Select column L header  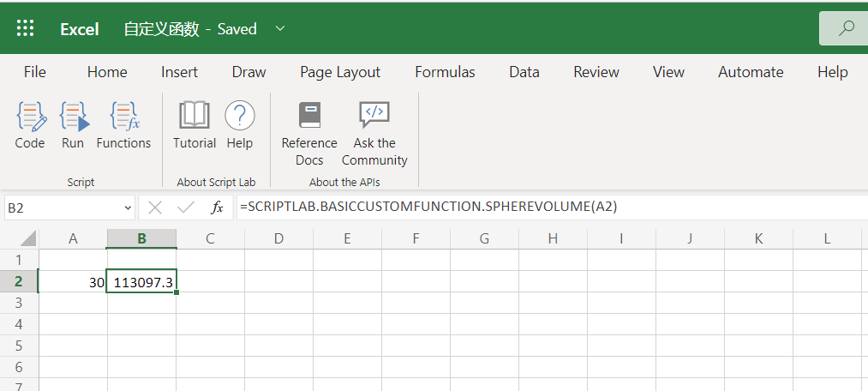[827, 238]
